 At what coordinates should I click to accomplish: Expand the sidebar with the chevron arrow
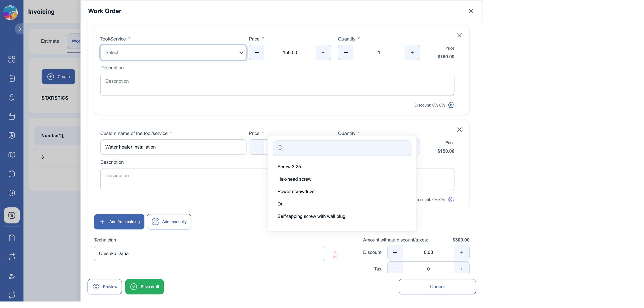(x=20, y=29)
